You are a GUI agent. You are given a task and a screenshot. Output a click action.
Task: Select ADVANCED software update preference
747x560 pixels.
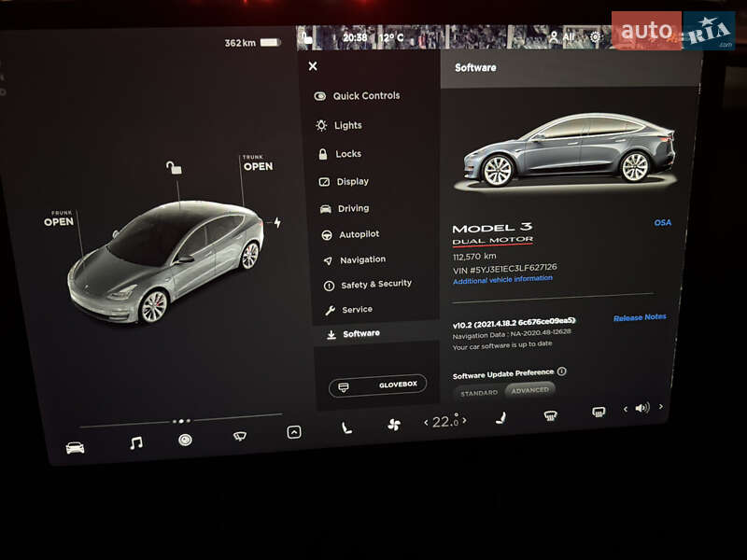click(x=532, y=391)
